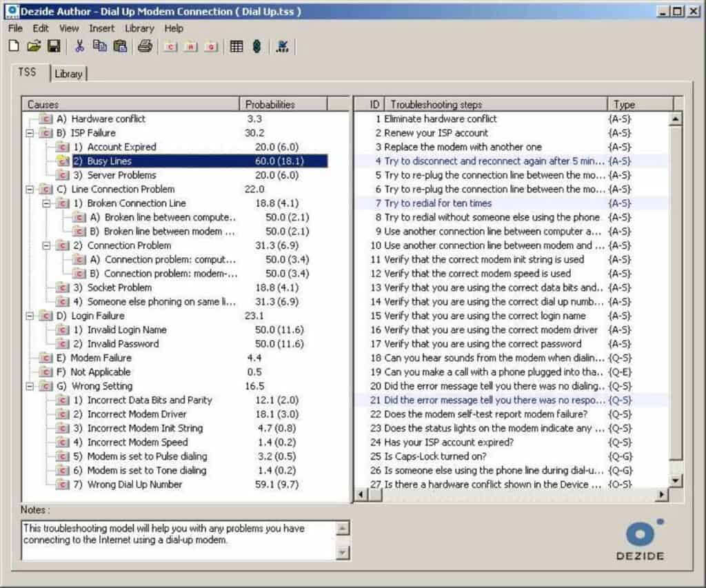Click the Troubleshooting steps column header

[496, 105]
